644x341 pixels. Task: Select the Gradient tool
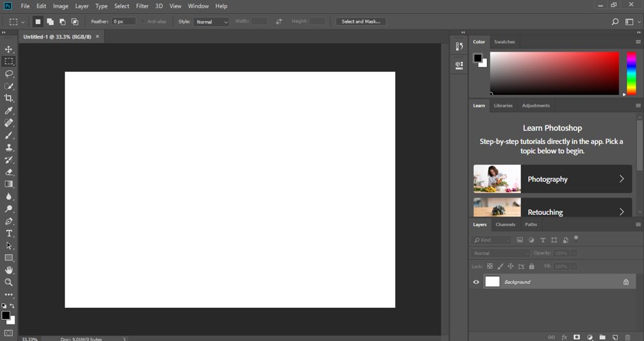[x=9, y=184]
